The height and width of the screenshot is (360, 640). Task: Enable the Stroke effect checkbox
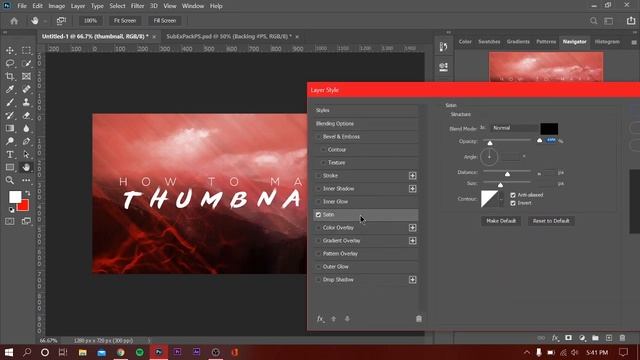pyautogui.click(x=318, y=176)
